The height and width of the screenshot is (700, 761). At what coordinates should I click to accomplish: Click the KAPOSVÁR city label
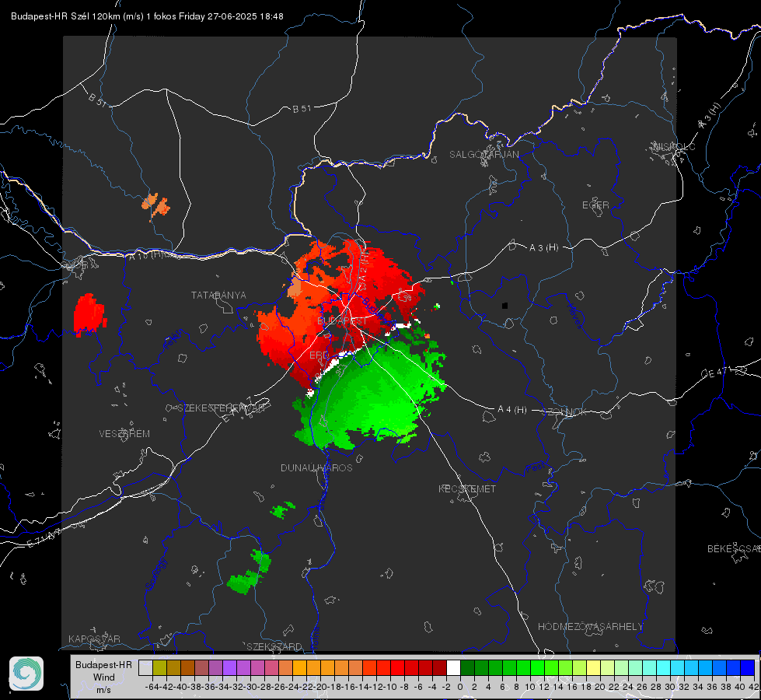(x=94, y=639)
